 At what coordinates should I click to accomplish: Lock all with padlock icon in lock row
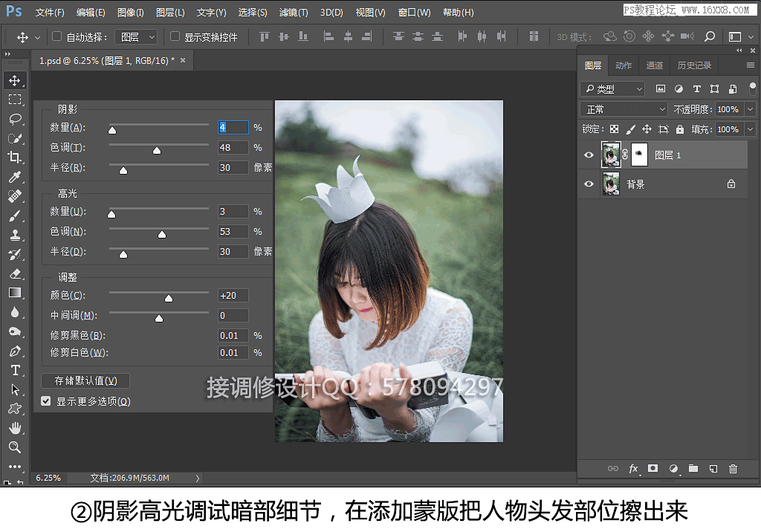pos(679,129)
